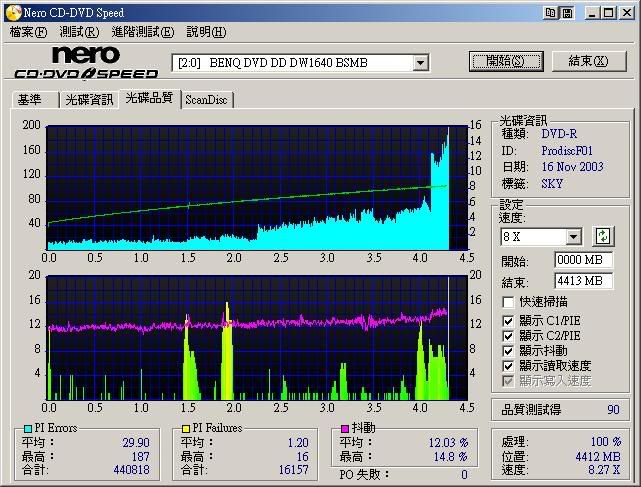
Task: Open the 測試(R) menu
Action: point(79,32)
